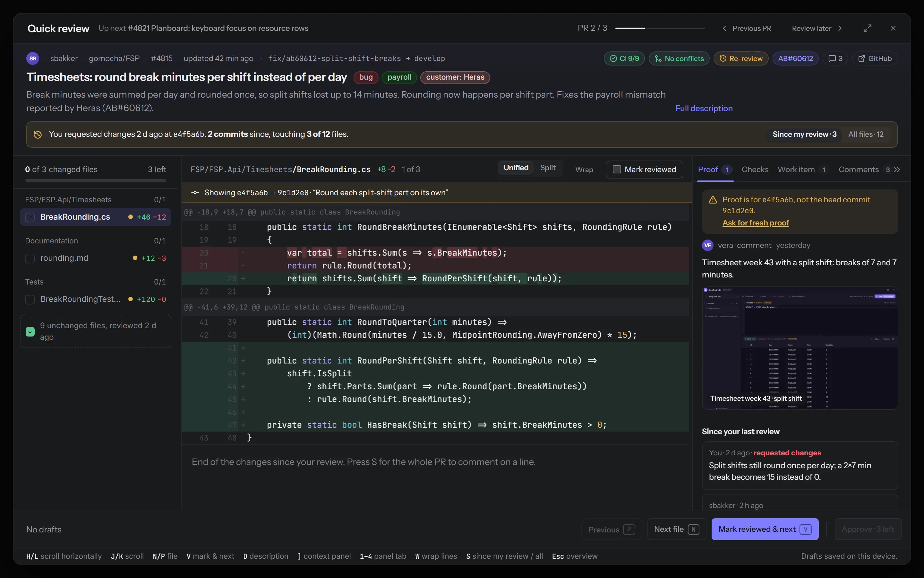Screen dimensions: 924x578
Task: Show All files 12
Action: point(866,134)
